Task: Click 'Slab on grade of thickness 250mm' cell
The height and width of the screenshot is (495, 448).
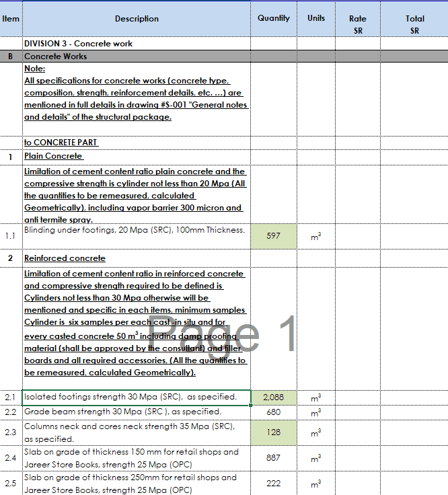Action: coord(137,484)
